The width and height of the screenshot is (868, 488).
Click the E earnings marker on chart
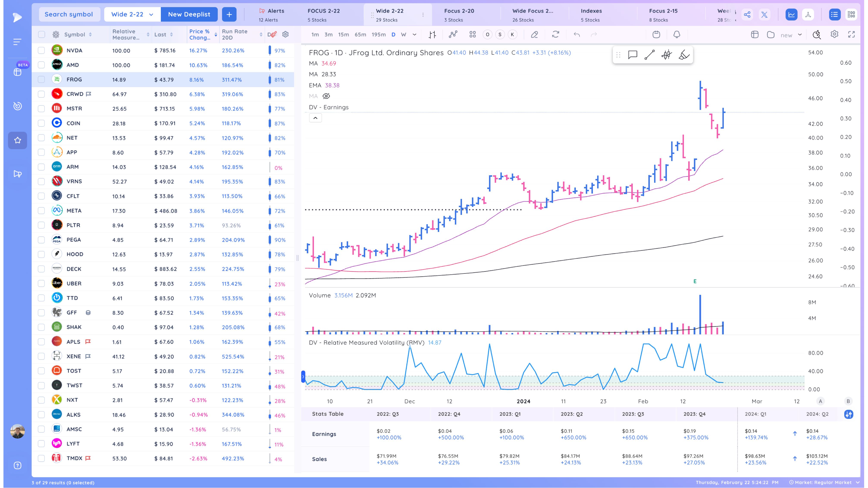point(695,281)
